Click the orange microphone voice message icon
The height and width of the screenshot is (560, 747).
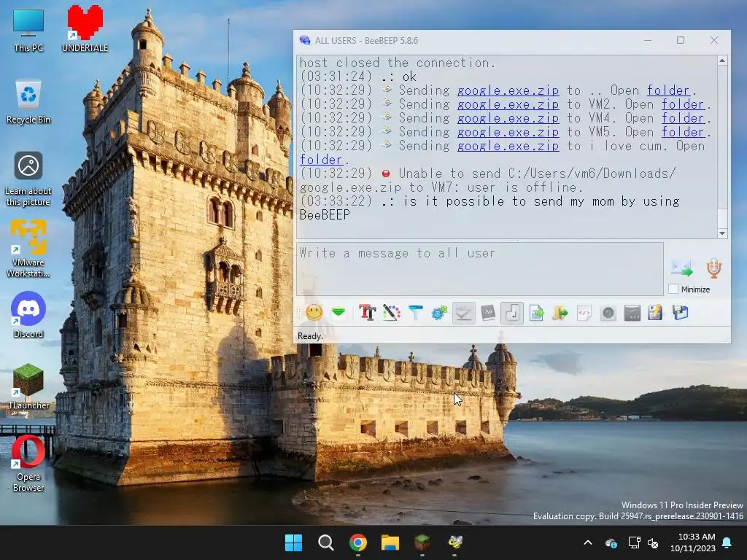[x=713, y=268]
